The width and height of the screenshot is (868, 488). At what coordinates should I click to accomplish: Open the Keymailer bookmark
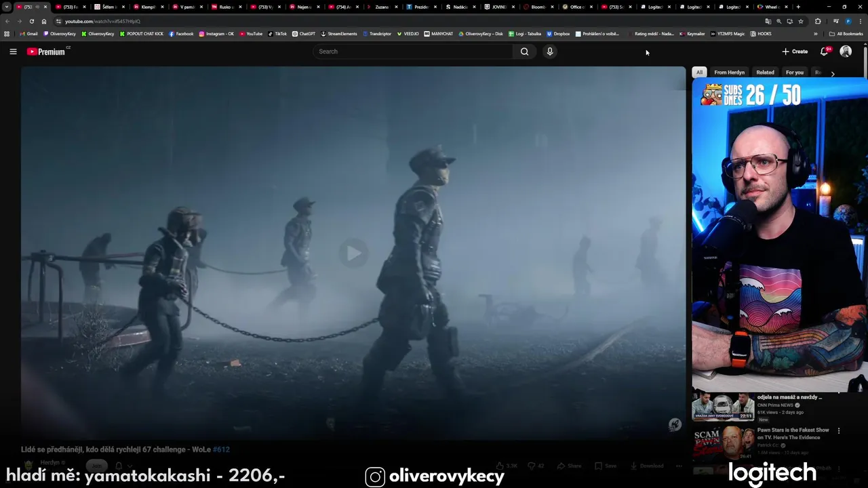click(x=692, y=34)
